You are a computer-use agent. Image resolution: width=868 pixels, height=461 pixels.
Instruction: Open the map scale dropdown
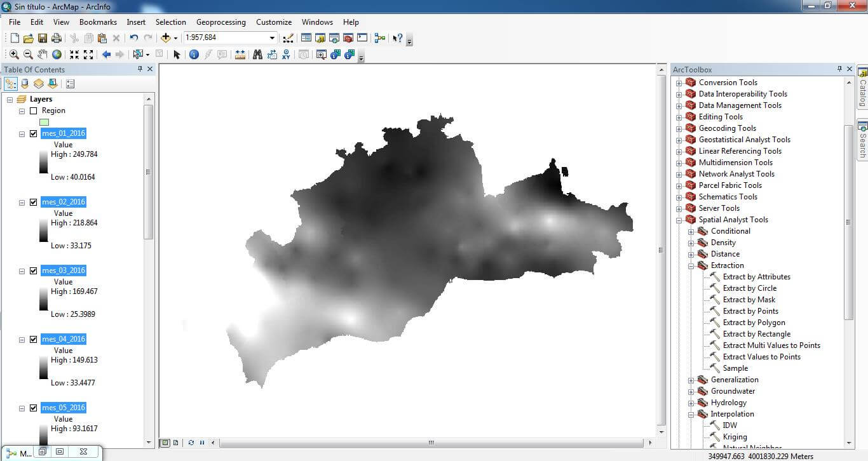[x=272, y=38]
